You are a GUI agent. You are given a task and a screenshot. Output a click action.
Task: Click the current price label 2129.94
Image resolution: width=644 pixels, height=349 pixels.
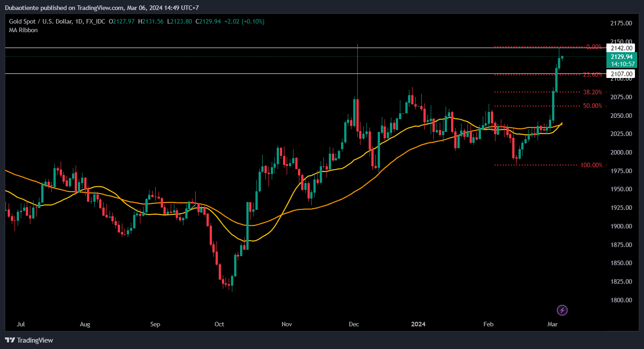pyautogui.click(x=621, y=57)
